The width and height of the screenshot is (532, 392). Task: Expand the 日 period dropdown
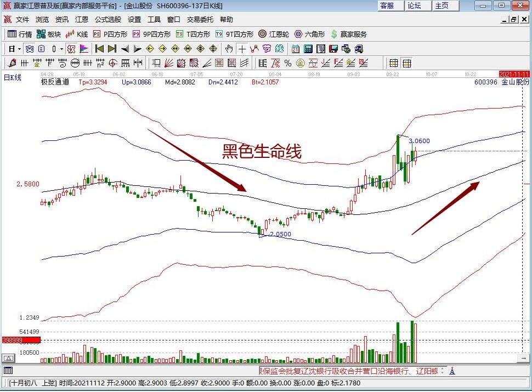(19, 48)
